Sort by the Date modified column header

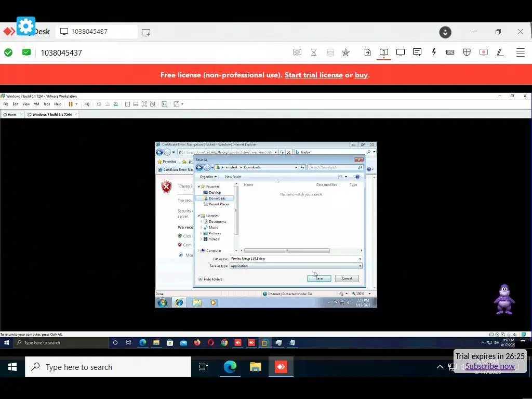click(x=327, y=185)
